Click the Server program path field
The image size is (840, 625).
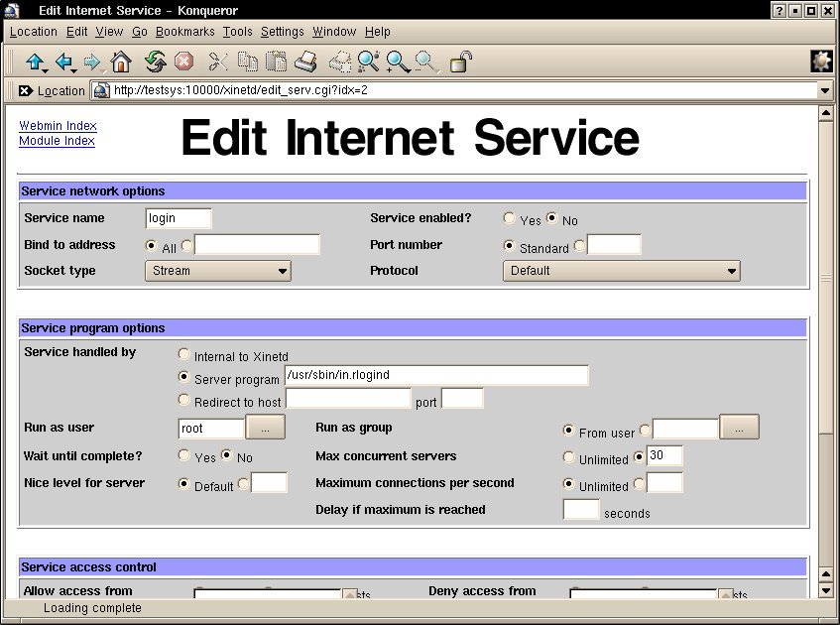point(435,376)
